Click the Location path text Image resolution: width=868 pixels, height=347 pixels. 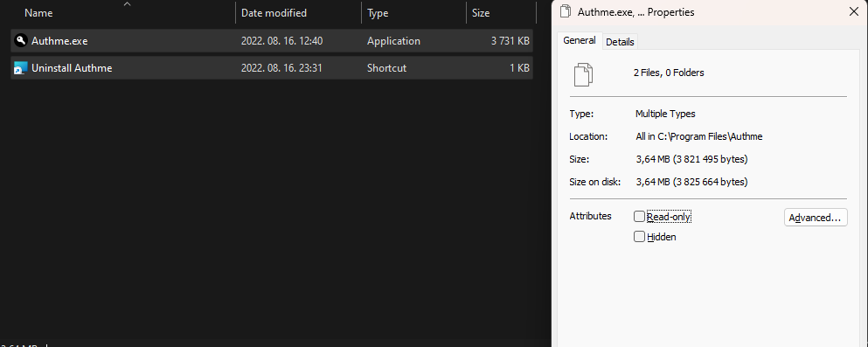(699, 136)
